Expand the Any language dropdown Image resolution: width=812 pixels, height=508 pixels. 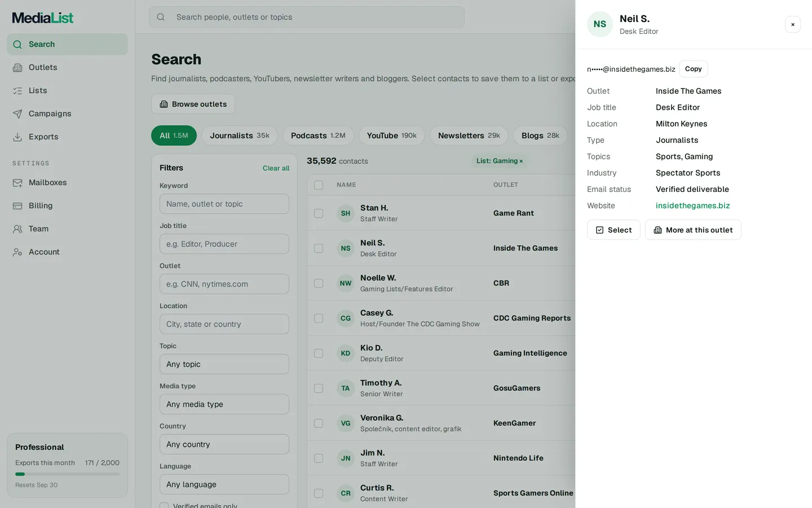(224, 484)
